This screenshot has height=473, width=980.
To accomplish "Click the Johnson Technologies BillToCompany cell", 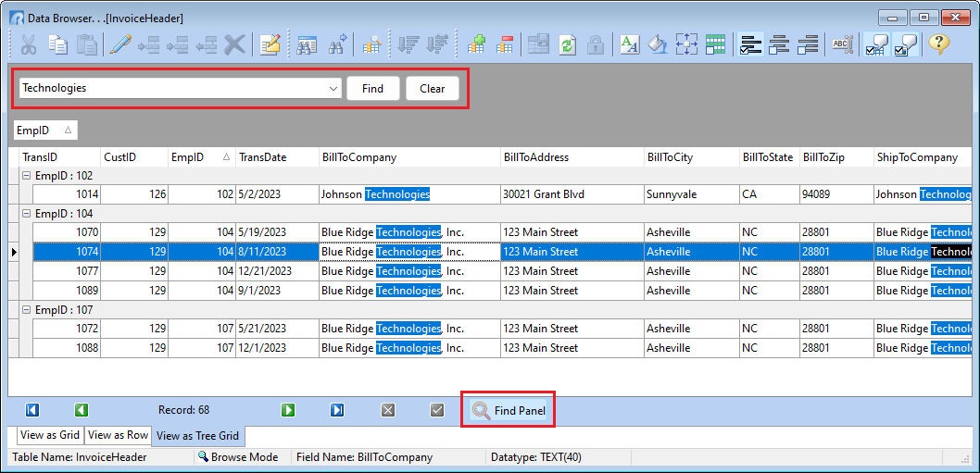I will pyautogui.click(x=409, y=194).
